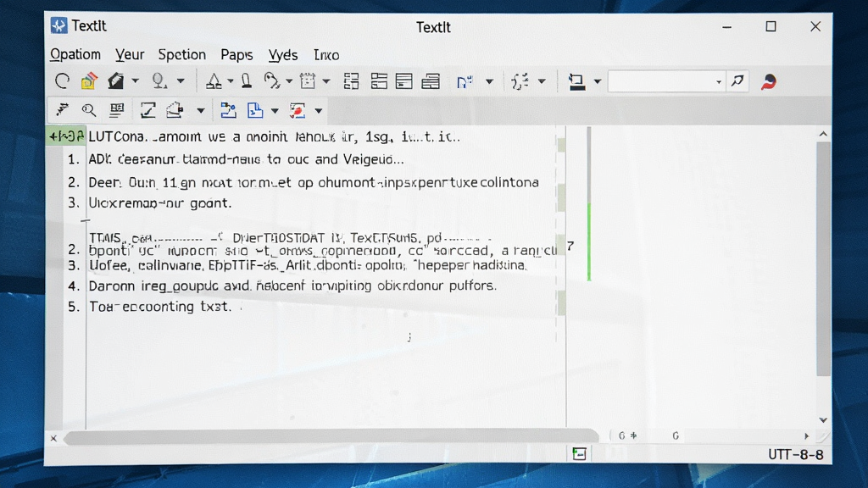Click the green highlighted line gutter marker
Image resolution: width=868 pixels, height=488 pixels.
[66, 136]
